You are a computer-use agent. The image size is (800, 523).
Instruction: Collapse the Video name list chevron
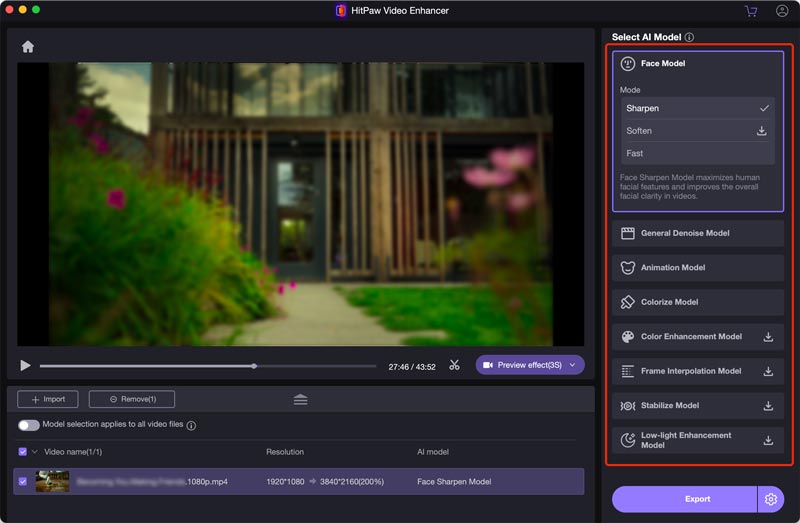click(x=35, y=452)
